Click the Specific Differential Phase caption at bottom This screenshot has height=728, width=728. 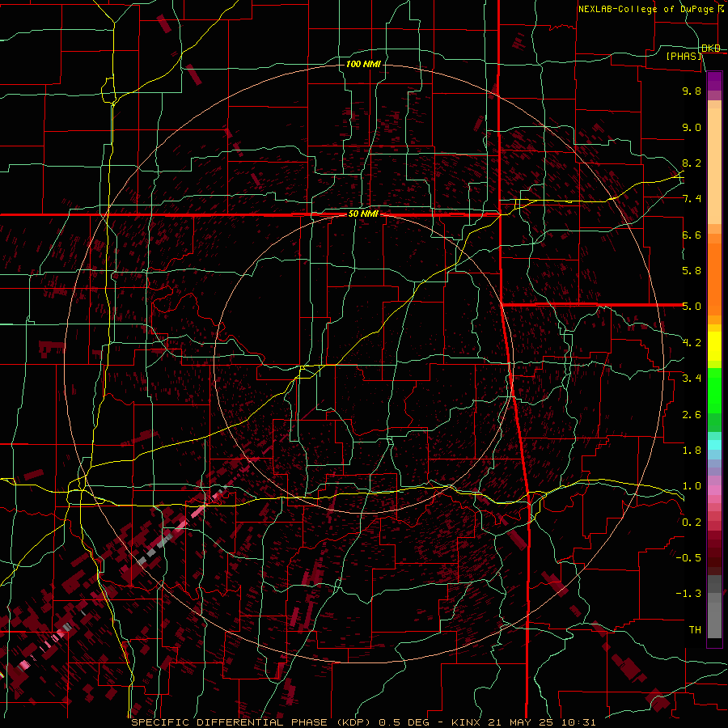[363, 722]
